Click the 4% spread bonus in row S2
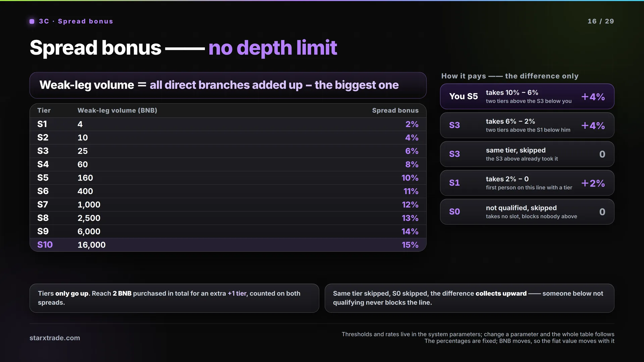Viewport: 644px width, 362px height. [412, 137]
